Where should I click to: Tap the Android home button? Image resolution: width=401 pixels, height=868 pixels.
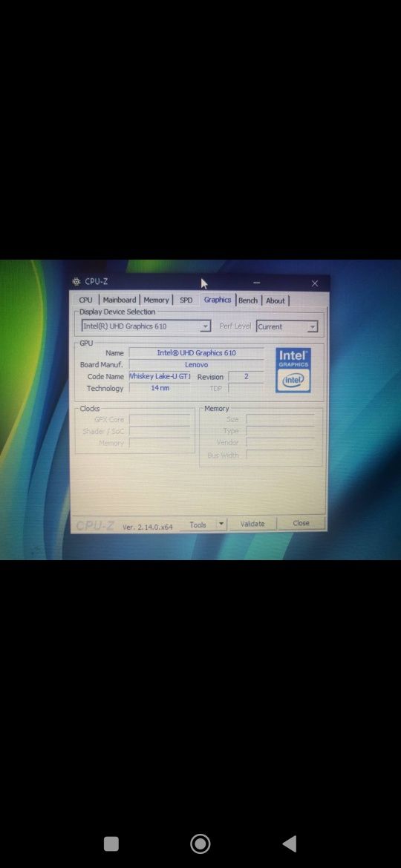pos(200,844)
